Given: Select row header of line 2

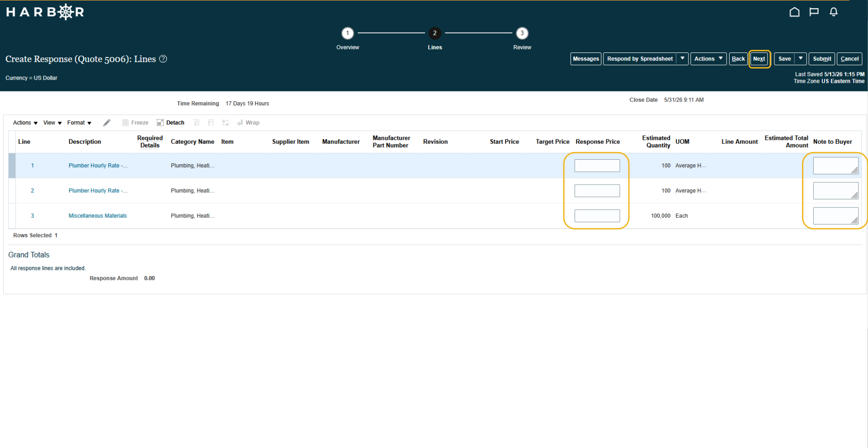Looking at the screenshot, I should pos(12,191).
